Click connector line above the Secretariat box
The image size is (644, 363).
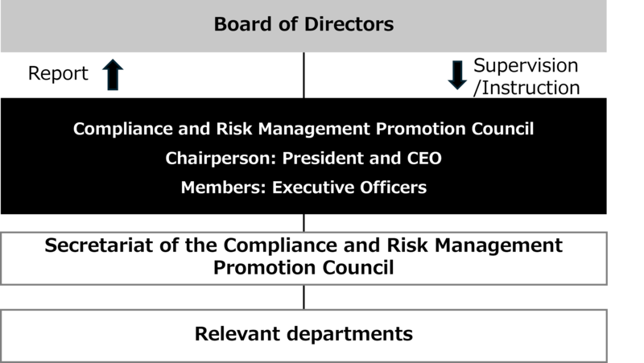[x=303, y=223]
